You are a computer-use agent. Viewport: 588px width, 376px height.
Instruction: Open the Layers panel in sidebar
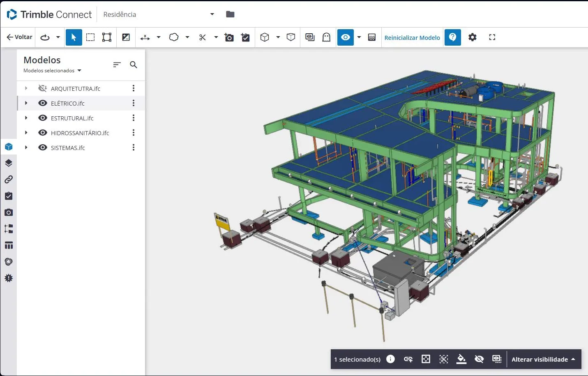tap(9, 163)
